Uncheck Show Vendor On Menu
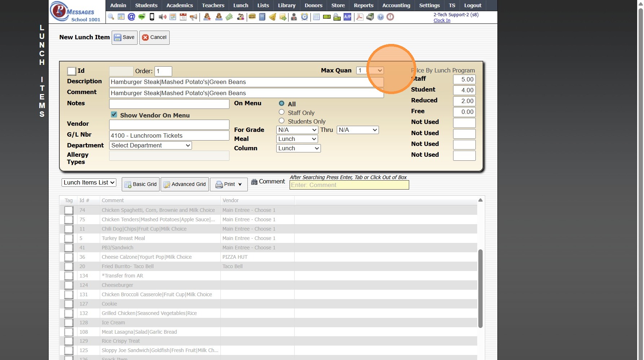This screenshot has height=360, width=644. coord(114,115)
